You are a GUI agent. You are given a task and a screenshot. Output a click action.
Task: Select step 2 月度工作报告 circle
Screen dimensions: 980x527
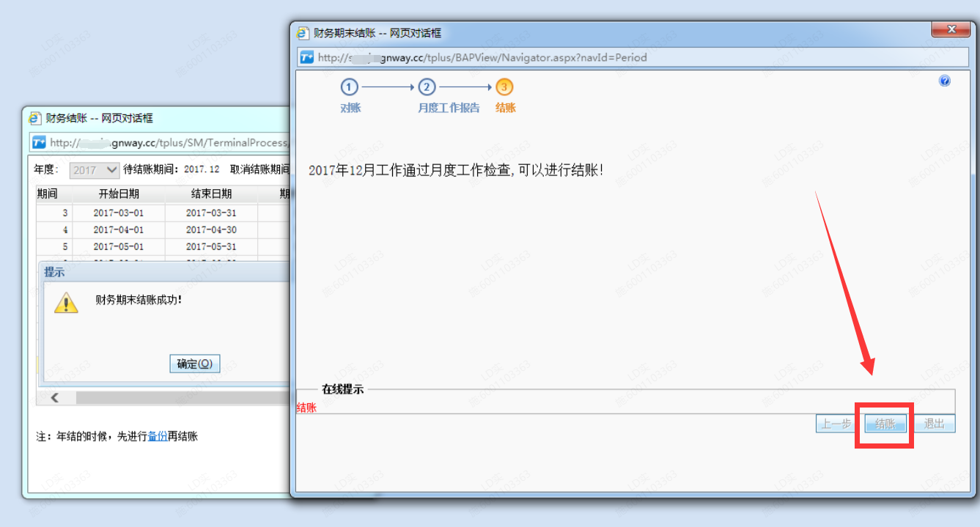coord(427,87)
